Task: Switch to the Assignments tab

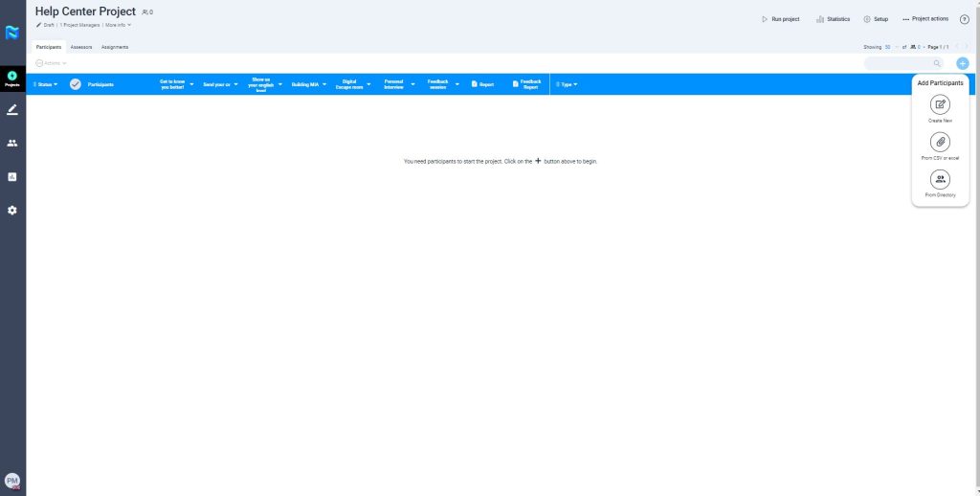Action: pyautogui.click(x=115, y=47)
